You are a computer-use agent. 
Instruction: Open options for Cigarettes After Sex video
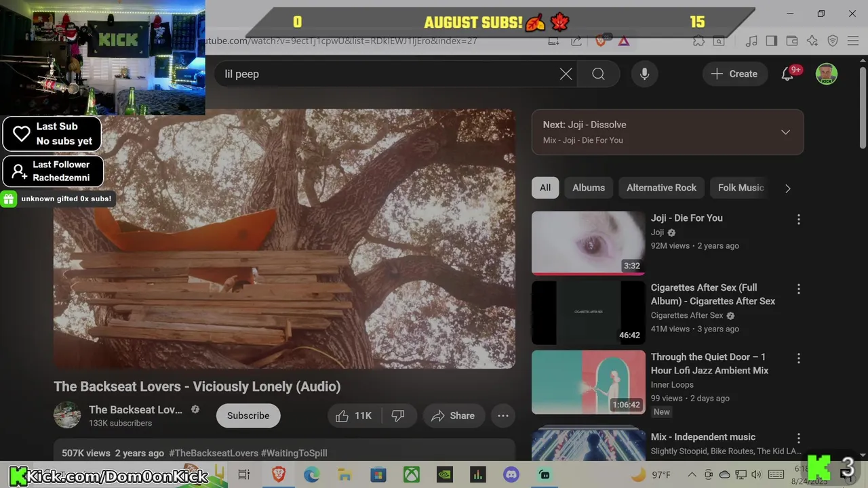[798, 289]
